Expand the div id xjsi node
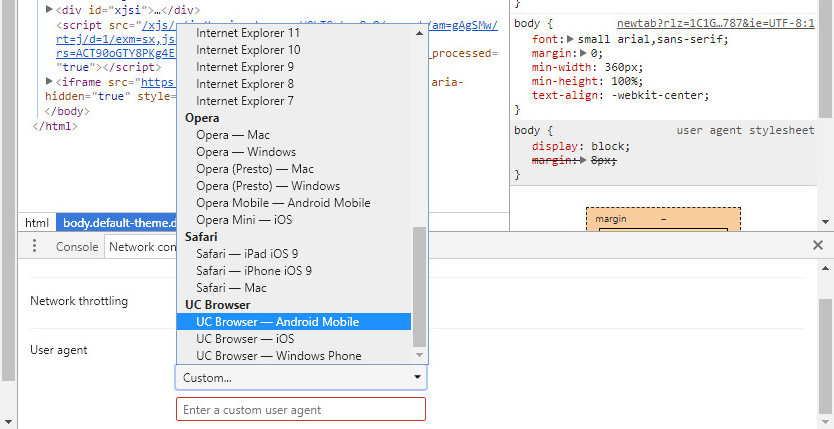This screenshot has width=834, height=429. (x=49, y=9)
